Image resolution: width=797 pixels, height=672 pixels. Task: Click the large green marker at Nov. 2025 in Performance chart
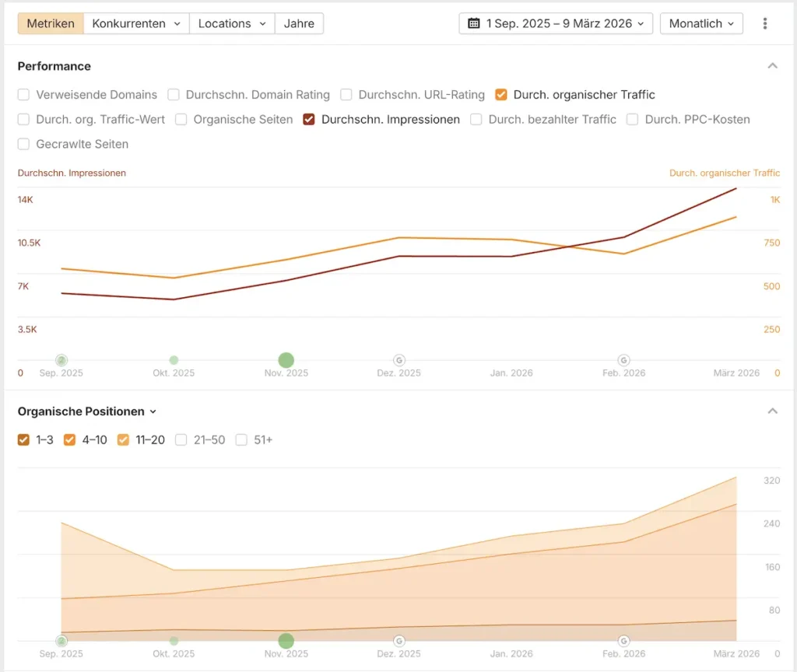pyautogui.click(x=286, y=360)
